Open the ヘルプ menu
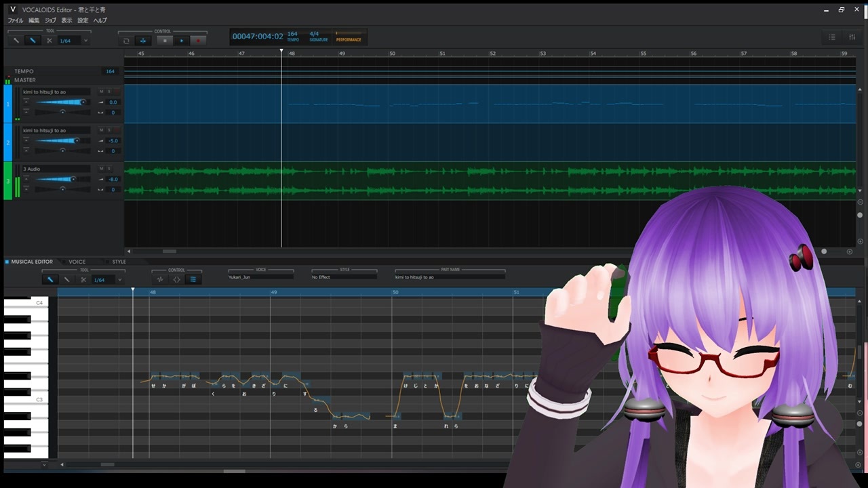This screenshot has height=488, width=868. 100,21
